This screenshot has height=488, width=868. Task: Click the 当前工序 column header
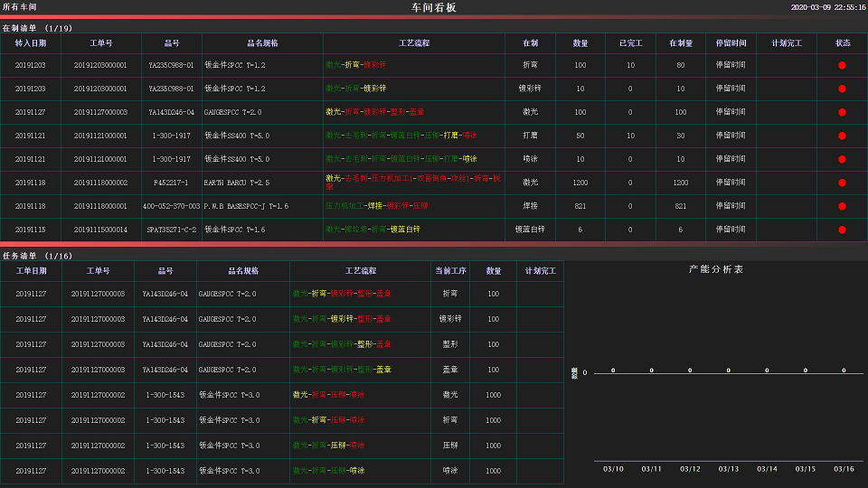449,270
